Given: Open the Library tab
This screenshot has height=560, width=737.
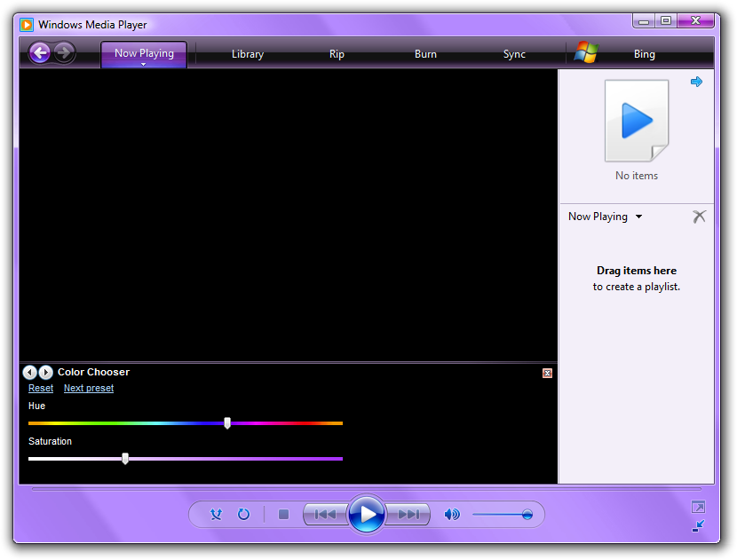Looking at the screenshot, I should coord(248,54).
